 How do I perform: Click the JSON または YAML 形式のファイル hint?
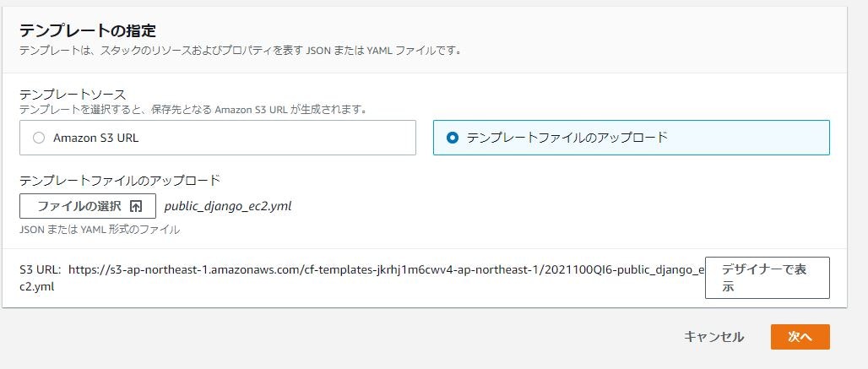point(100,230)
